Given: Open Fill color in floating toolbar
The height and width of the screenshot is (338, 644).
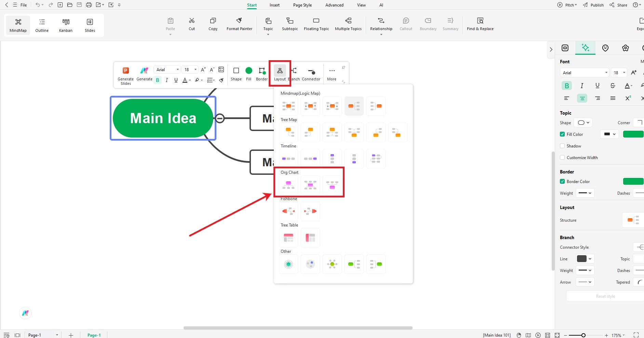Looking at the screenshot, I should click(x=249, y=74).
